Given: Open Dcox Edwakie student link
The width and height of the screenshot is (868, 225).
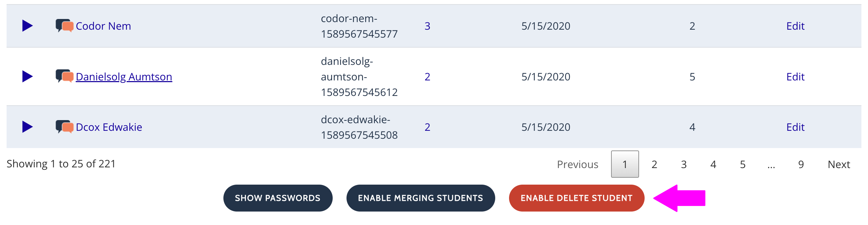Looking at the screenshot, I should tap(109, 127).
